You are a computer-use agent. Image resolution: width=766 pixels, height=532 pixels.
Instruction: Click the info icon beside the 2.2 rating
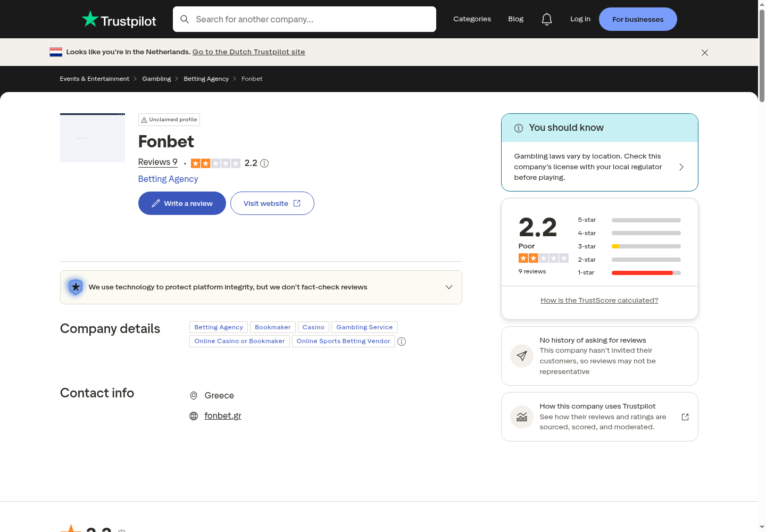264,163
